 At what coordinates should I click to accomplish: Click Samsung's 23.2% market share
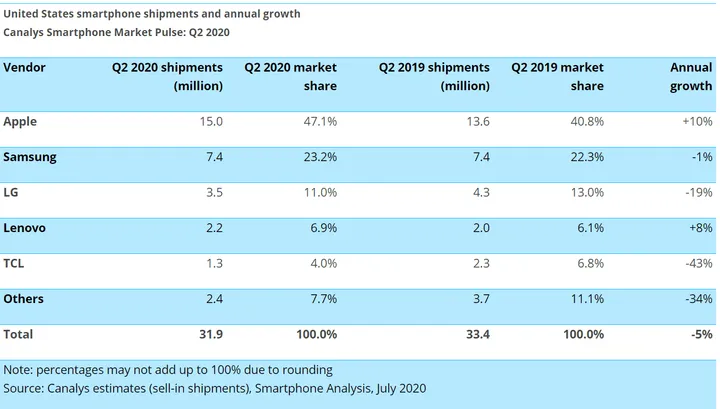click(320, 157)
